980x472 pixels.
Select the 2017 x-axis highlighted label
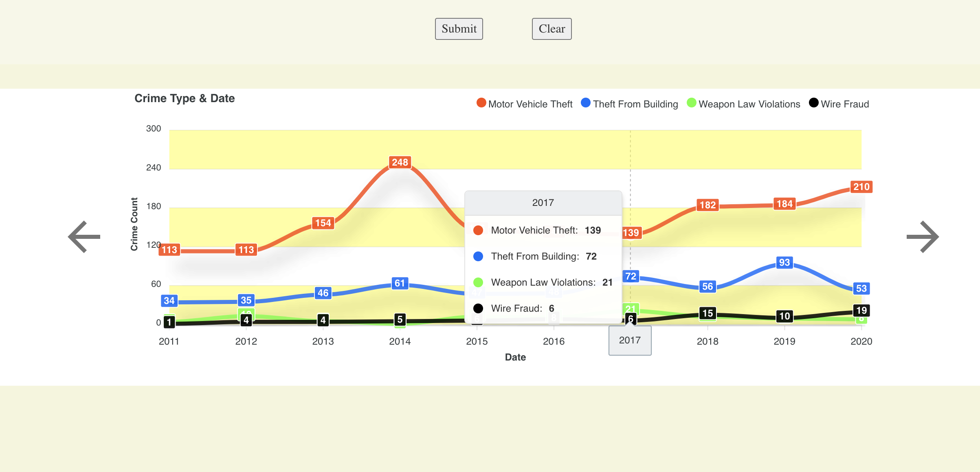(x=630, y=341)
